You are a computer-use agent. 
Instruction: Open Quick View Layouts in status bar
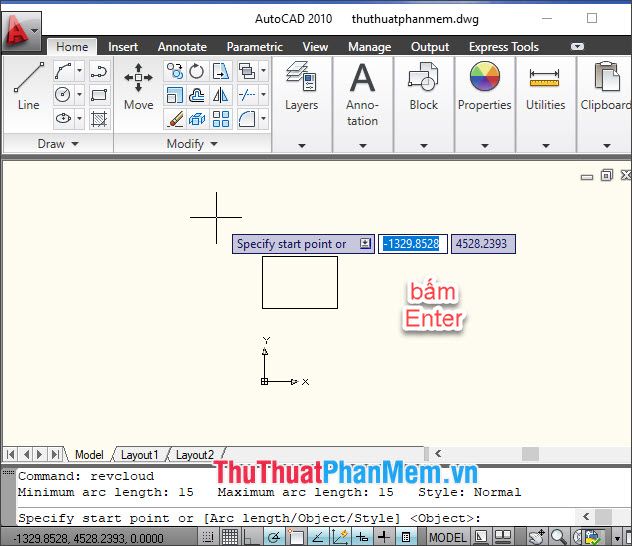[482, 537]
